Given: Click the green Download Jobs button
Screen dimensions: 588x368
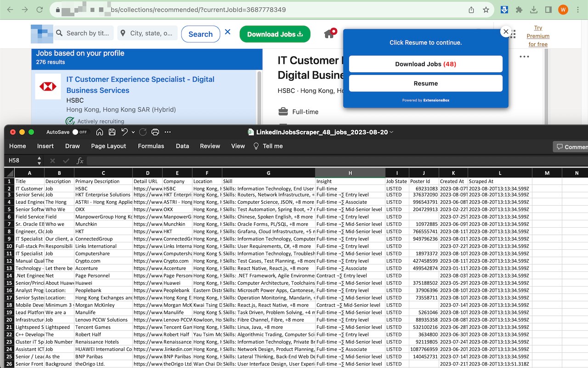Looking at the screenshot, I should coord(275,34).
